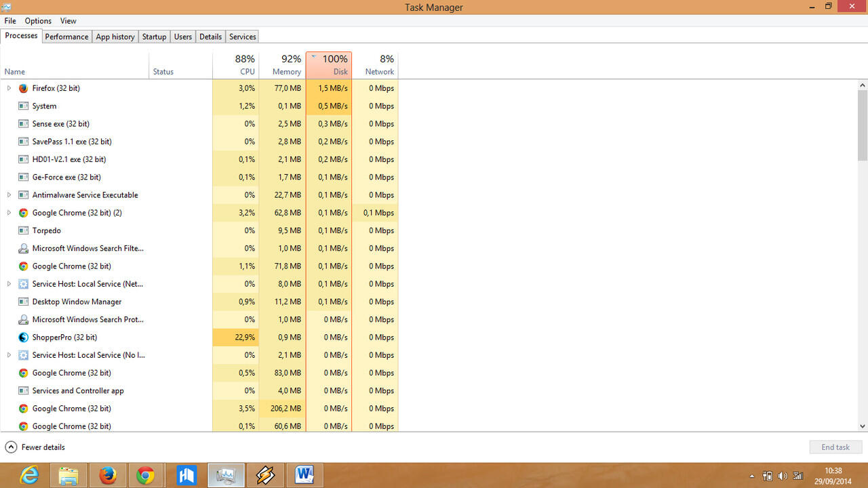Open Google Chrome from the taskbar

click(145, 476)
